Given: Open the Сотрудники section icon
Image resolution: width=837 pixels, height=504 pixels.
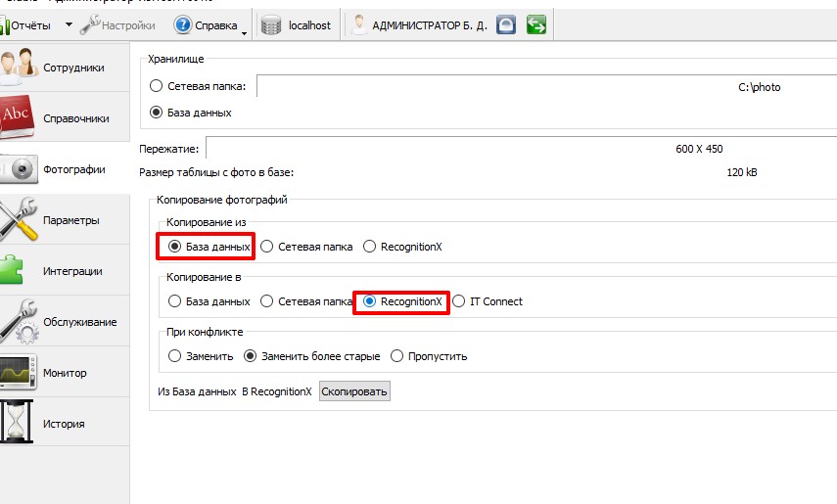Looking at the screenshot, I should point(19,67).
